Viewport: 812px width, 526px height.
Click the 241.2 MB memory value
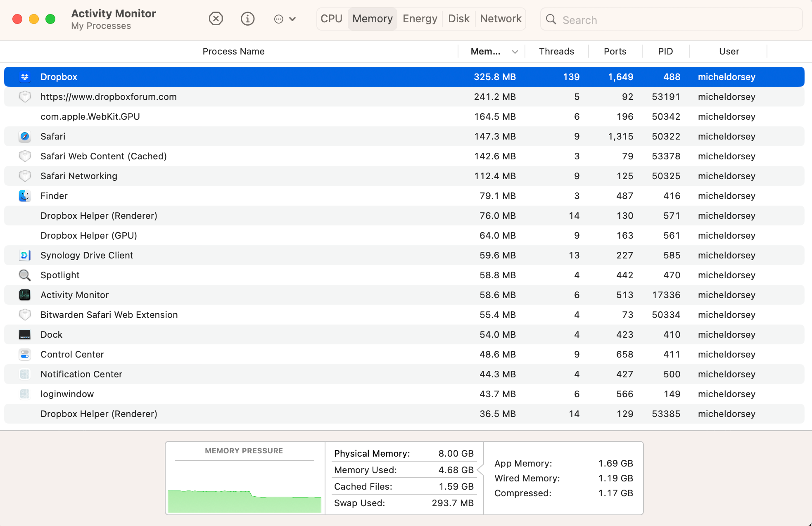click(x=495, y=97)
